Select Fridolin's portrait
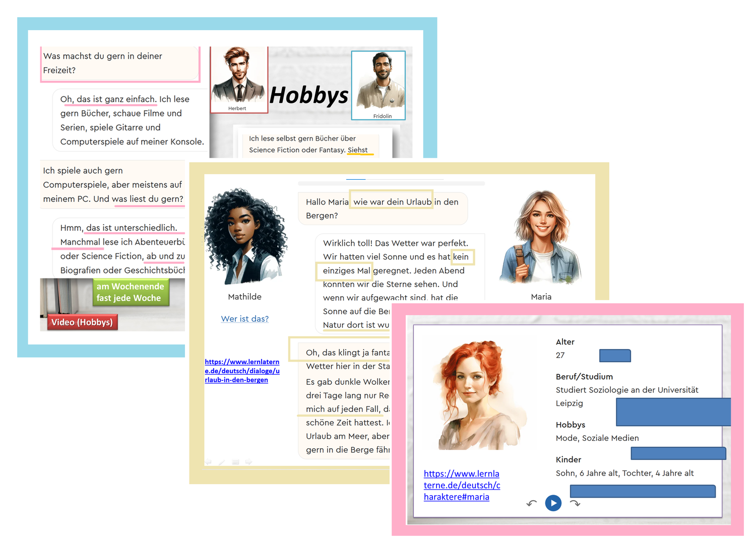The height and width of the screenshot is (549, 756). click(x=379, y=85)
